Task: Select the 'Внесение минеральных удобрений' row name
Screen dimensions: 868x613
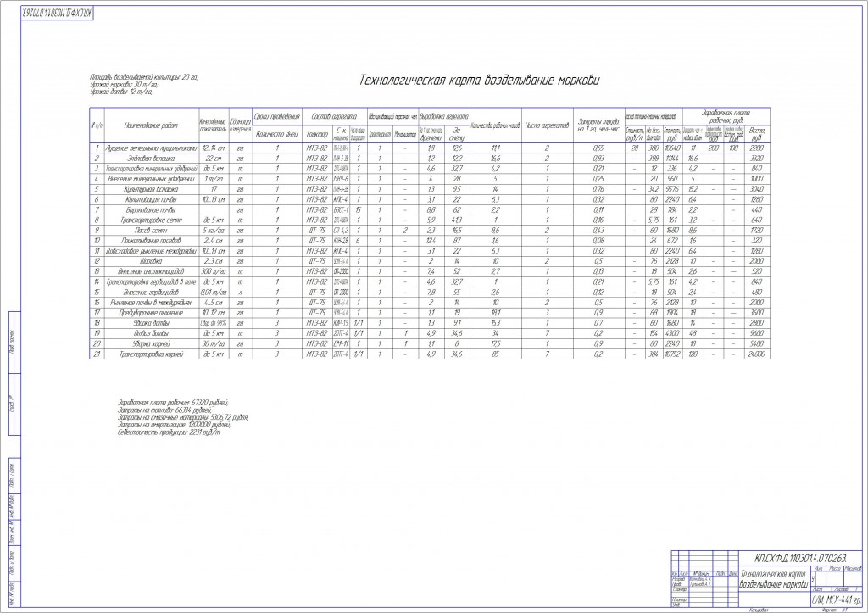Action: 151,179
